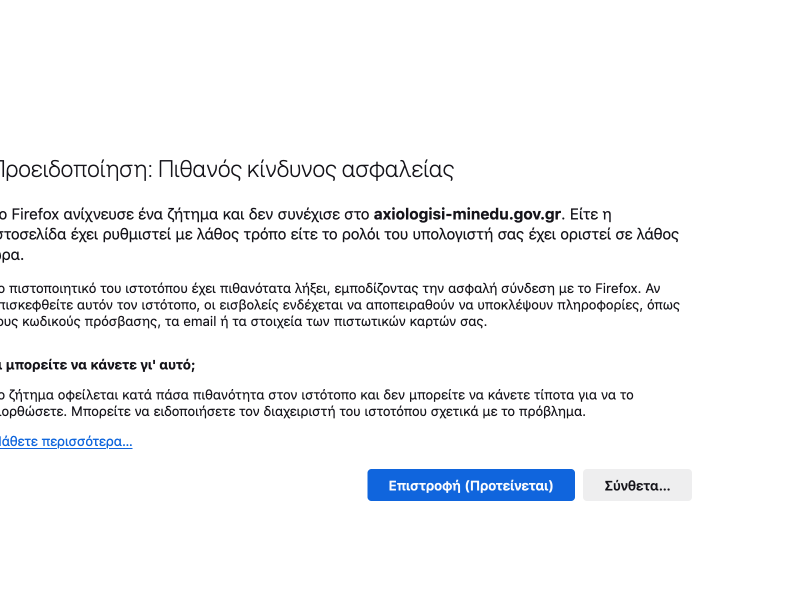This screenshot has height=600, width=800.
Task: Reveal more certificate details with 'Σύνθετα...'
Action: pyautogui.click(x=637, y=485)
